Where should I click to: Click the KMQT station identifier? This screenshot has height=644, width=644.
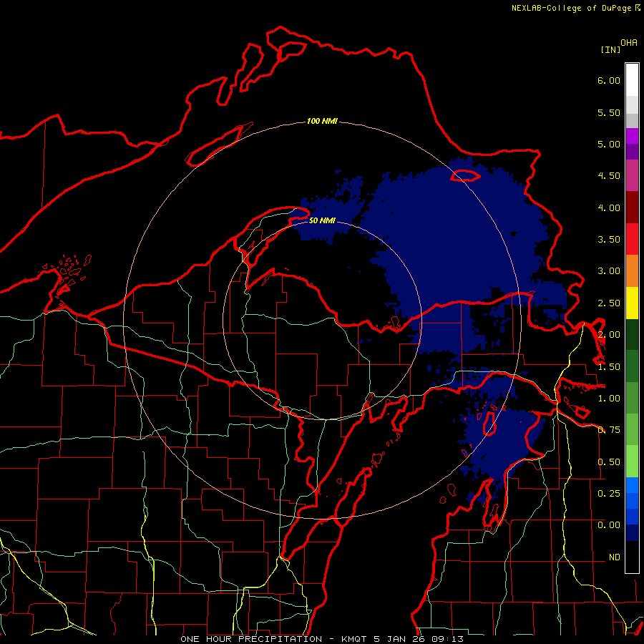click(353, 639)
